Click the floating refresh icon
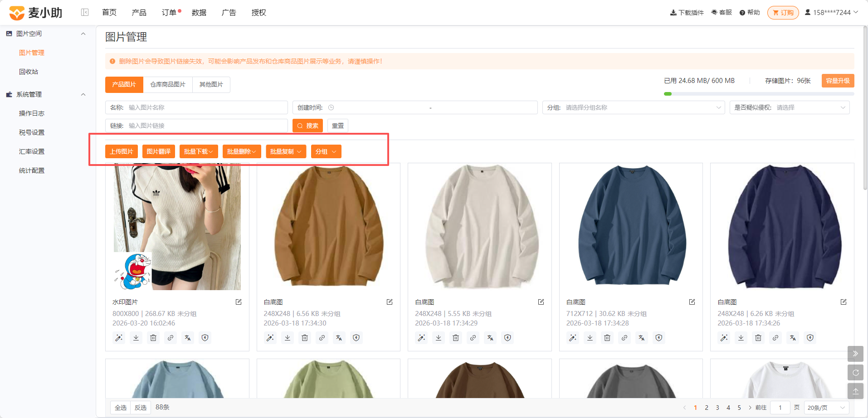Viewport: 868px width, 418px height. tap(855, 373)
